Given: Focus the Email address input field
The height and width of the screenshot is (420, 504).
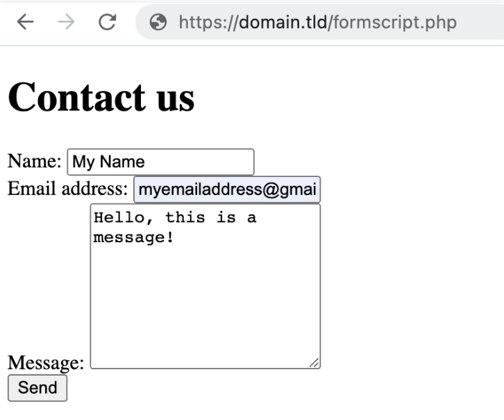Looking at the screenshot, I should point(227,190).
